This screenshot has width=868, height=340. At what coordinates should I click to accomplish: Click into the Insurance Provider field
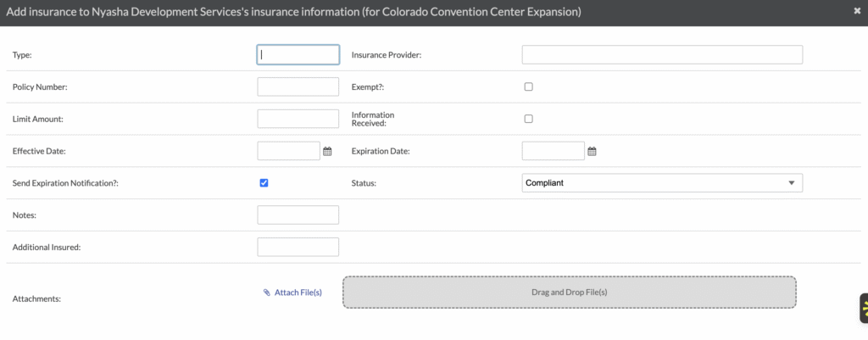(661, 54)
